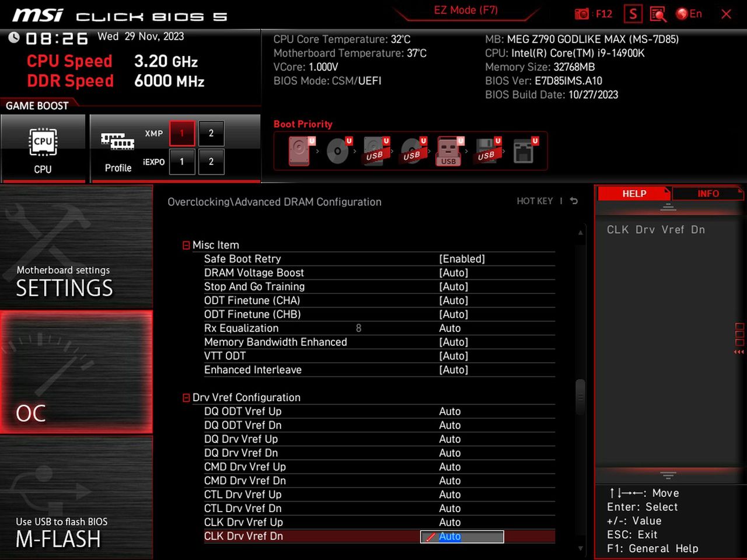Switch to EZ Mode (F7)

pos(466,10)
